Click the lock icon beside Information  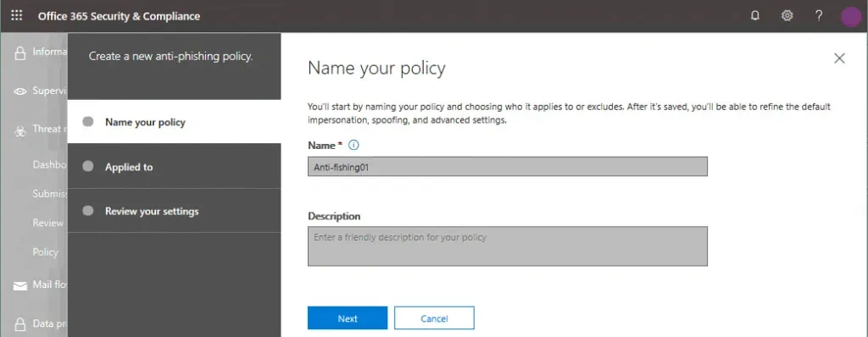tap(20, 53)
